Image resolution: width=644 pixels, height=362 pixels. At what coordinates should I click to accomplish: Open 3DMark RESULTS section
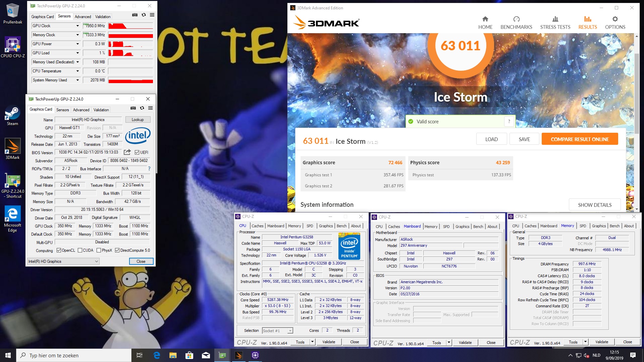[587, 22]
